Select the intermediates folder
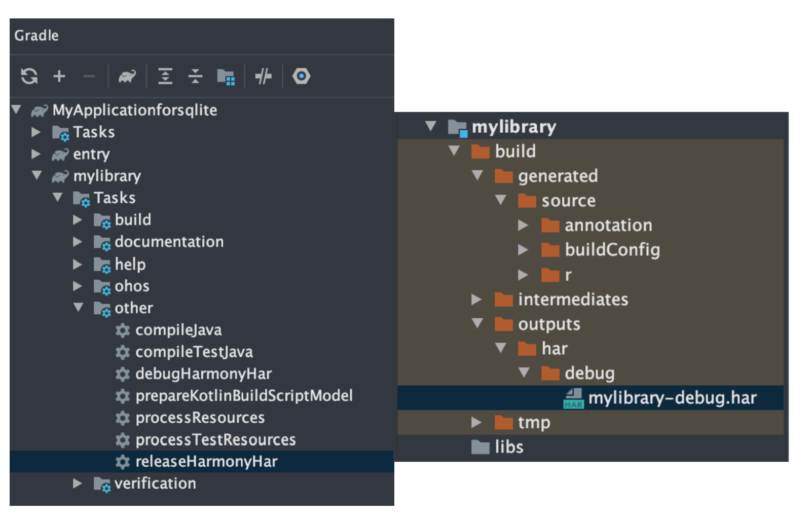The image size is (812, 520). (x=573, y=300)
